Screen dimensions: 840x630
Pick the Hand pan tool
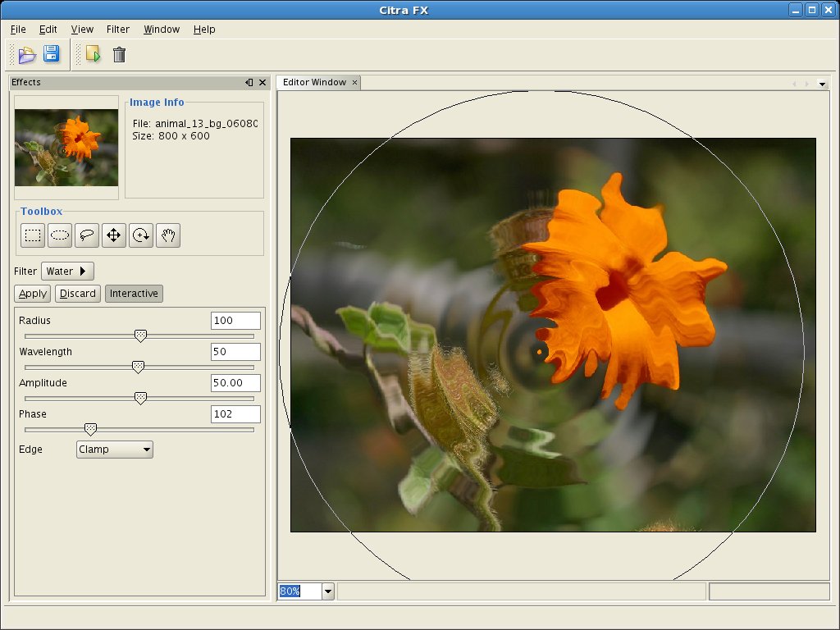(167, 235)
